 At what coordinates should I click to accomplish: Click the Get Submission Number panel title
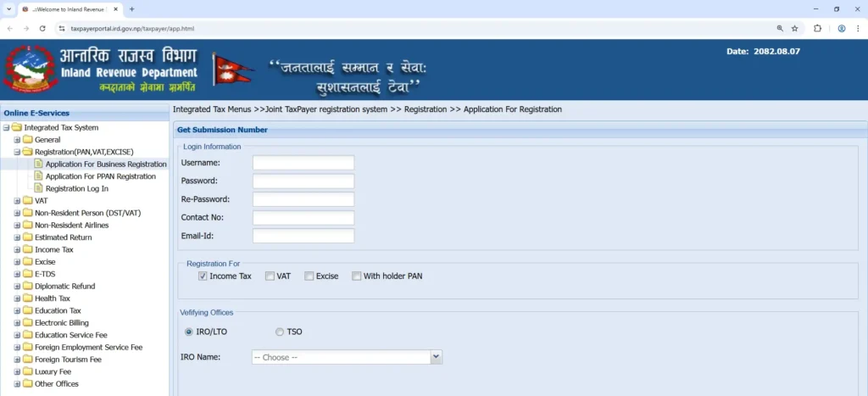click(x=223, y=130)
